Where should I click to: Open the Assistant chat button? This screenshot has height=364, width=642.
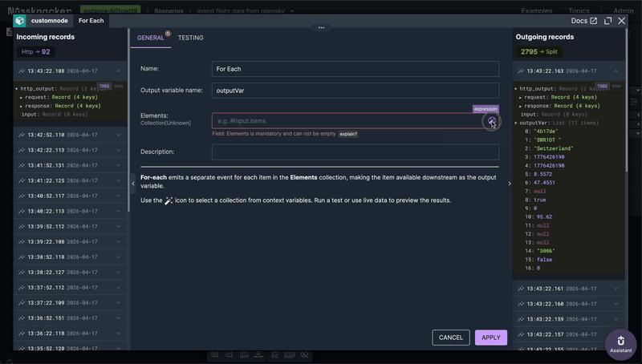tap(620, 342)
